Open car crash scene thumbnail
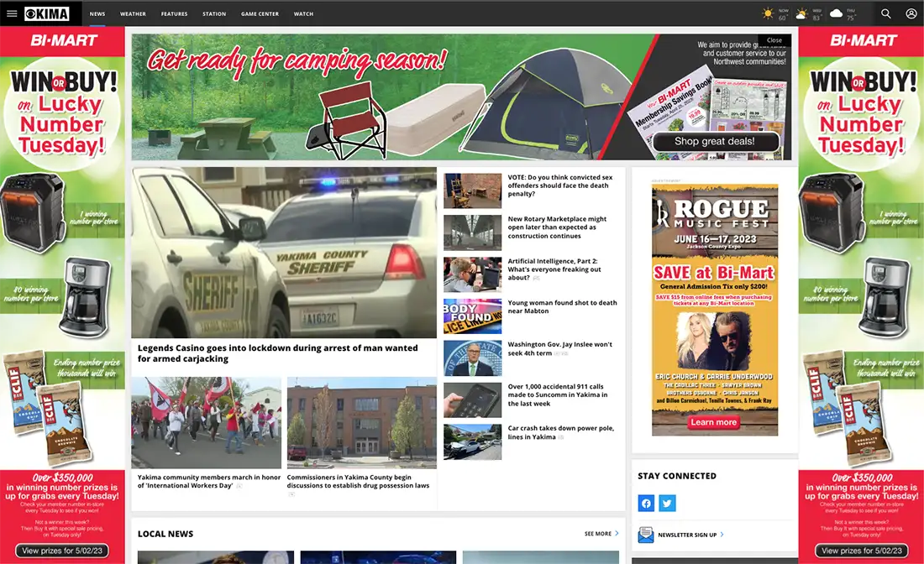Image resolution: width=924 pixels, height=564 pixels. 473,442
